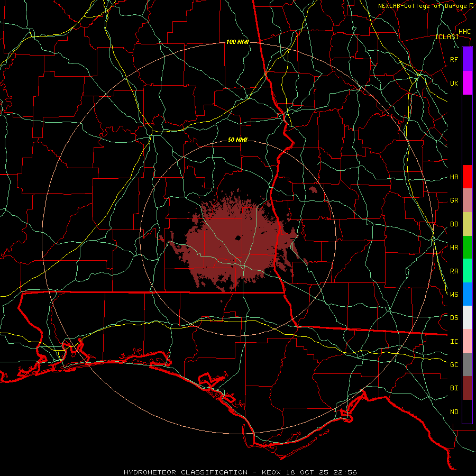Viewport: 476px width, 476px height.
Task: Click the IC light pink legend swatch
Action: (467, 341)
